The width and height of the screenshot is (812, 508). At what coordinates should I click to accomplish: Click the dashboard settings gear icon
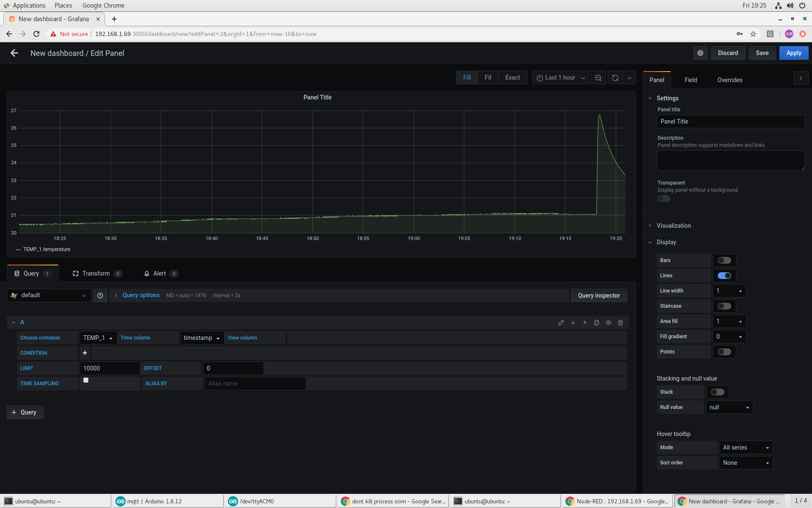pyautogui.click(x=700, y=53)
